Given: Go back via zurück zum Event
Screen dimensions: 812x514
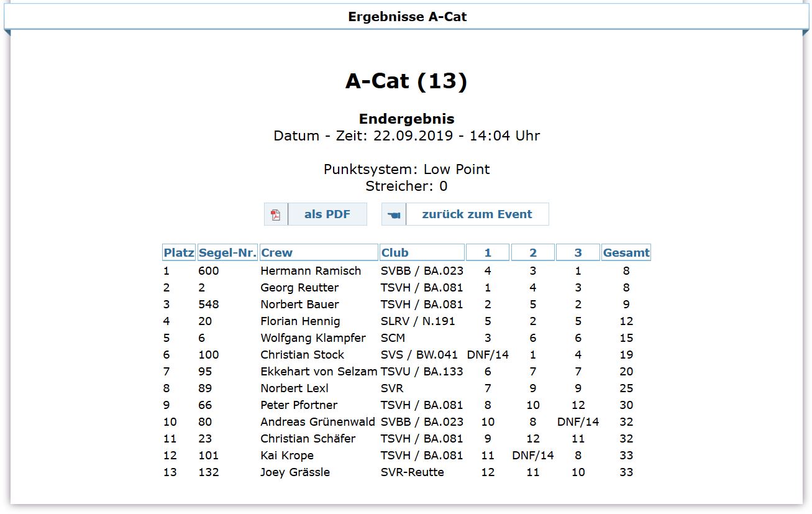Looking at the screenshot, I should 477,214.
